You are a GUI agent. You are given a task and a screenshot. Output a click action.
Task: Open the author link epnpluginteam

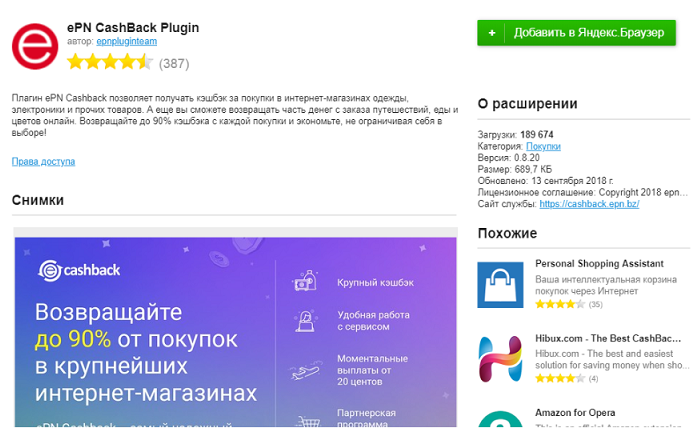(127, 41)
